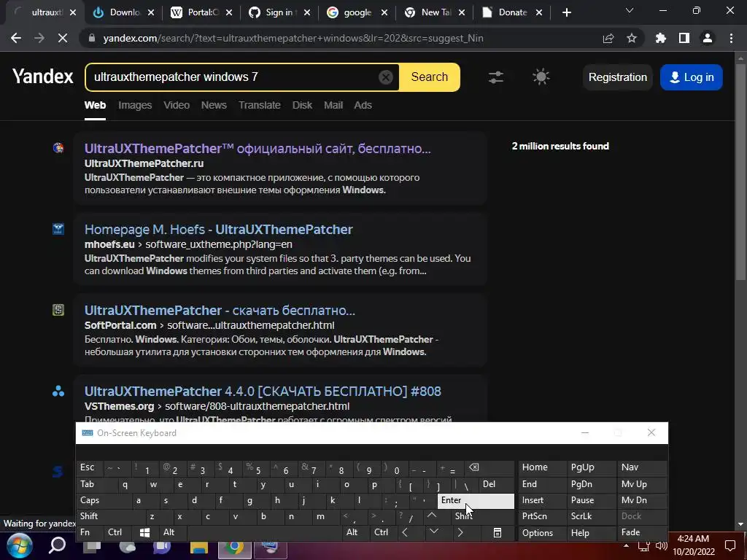Open the Windows Start orb
Screen dimensions: 747x560
click(x=20, y=545)
